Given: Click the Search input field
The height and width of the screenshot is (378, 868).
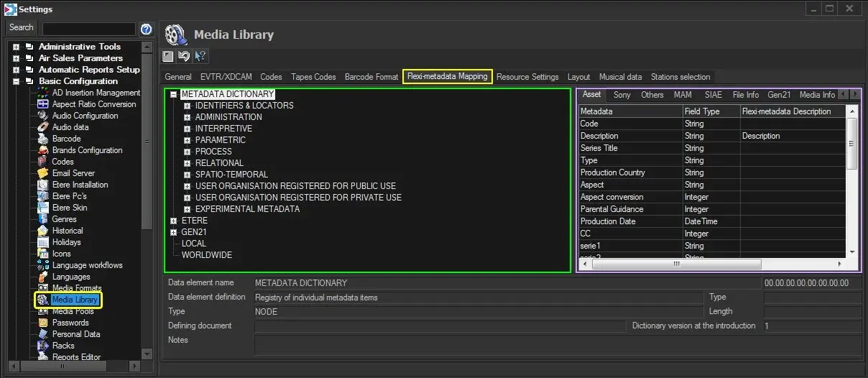Looking at the screenshot, I should pyautogui.click(x=88, y=29).
